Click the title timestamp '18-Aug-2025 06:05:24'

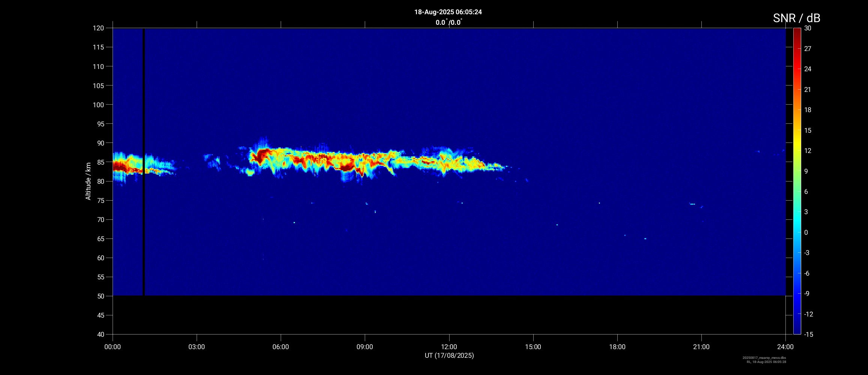[448, 12]
